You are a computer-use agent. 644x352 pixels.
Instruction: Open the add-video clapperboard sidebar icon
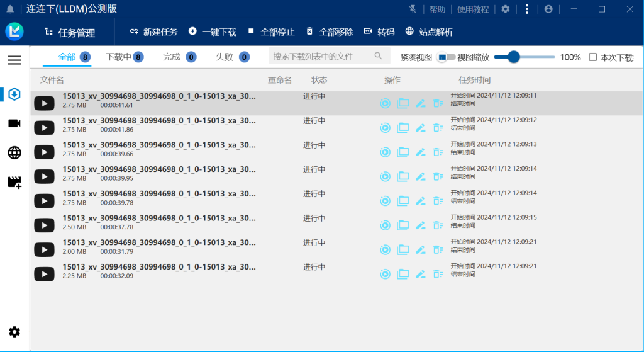tap(14, 182)
